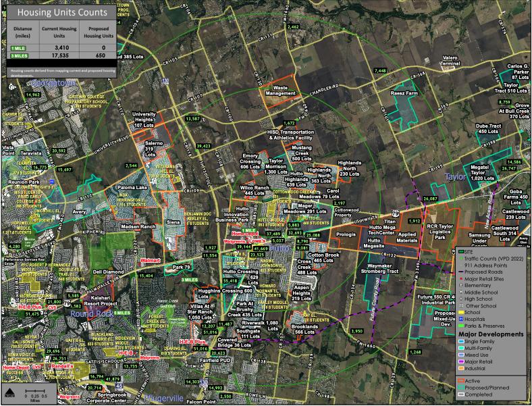Click the Brooklands 566 Lots label
Image resolution: width=532 pixels, height=406 pixels.
(304, 329)
